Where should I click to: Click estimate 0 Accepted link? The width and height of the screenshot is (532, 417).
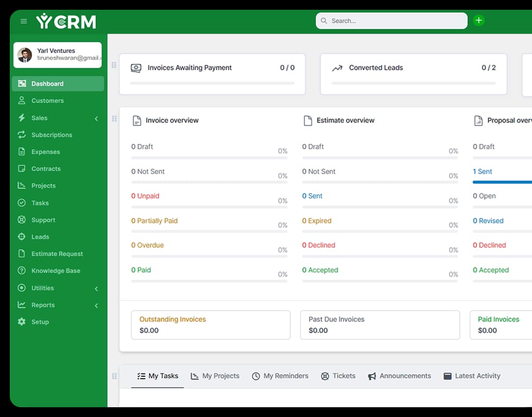click(320, 270)
